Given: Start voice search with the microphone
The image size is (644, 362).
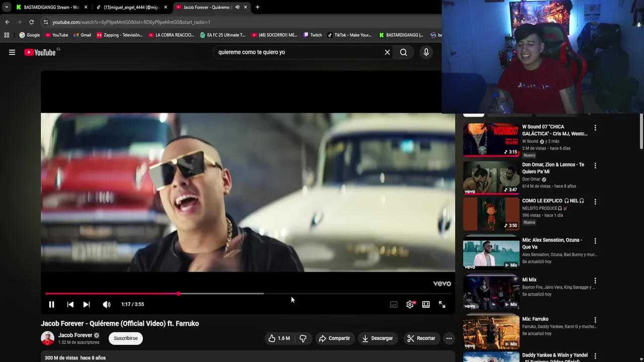Looking at the screenshot, I should point(426,52).
